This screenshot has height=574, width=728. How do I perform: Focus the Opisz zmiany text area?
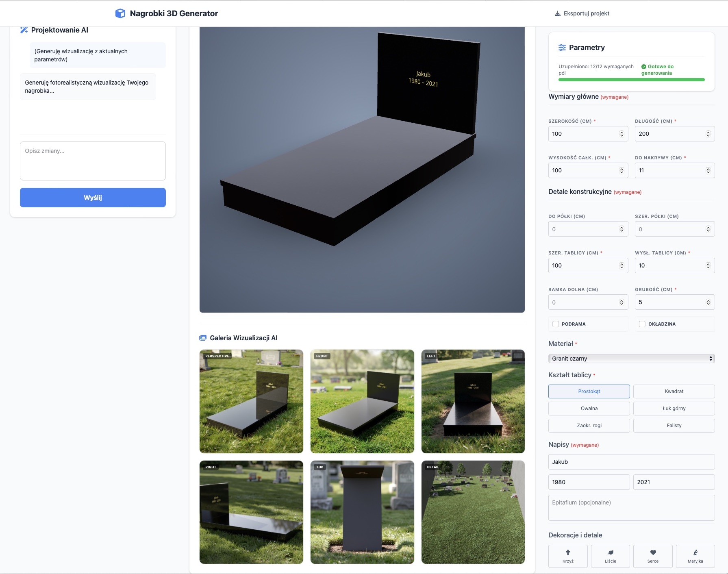(93, 161)
